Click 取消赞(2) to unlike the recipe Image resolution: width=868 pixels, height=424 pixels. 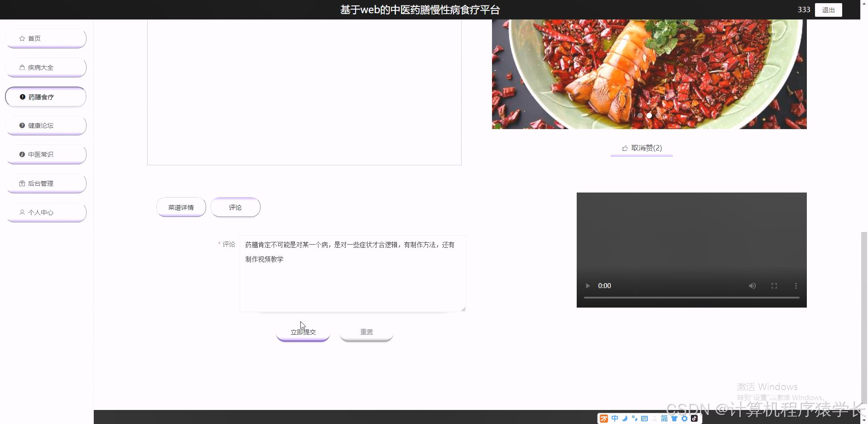coord(645,148)
